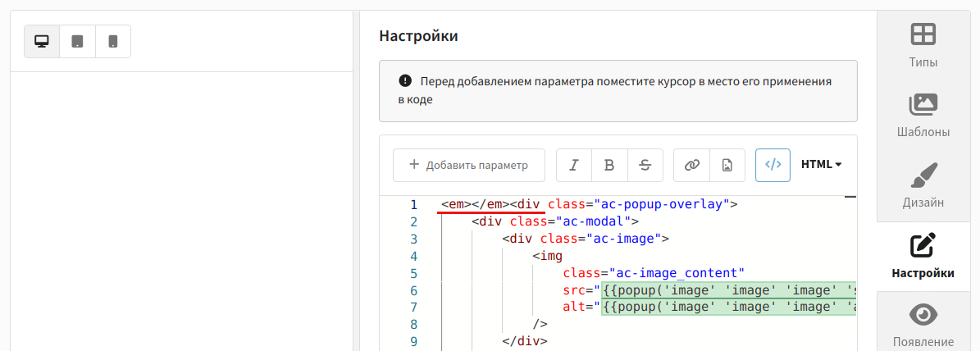Open the Шаблоны tab

(x=923, y=116)
